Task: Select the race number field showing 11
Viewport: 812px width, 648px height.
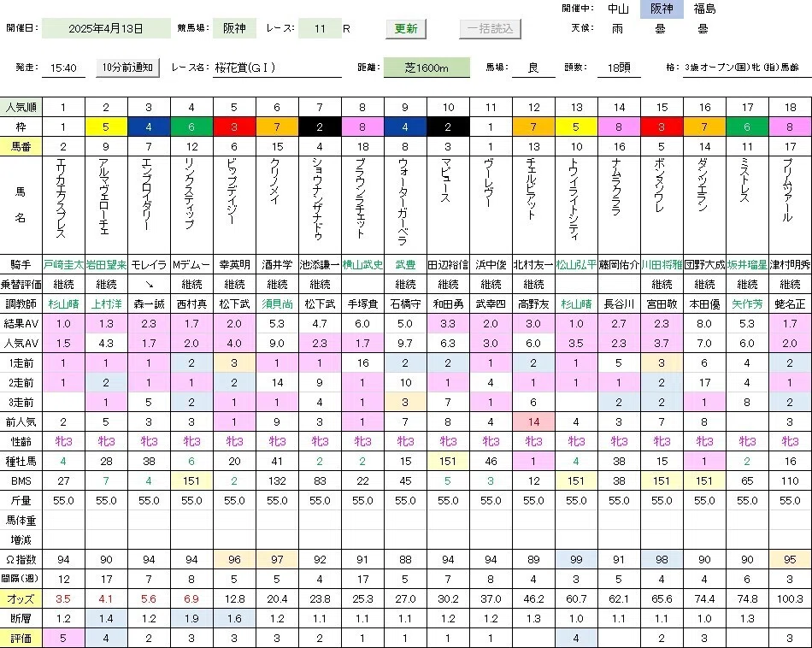Action: (320, 28)
